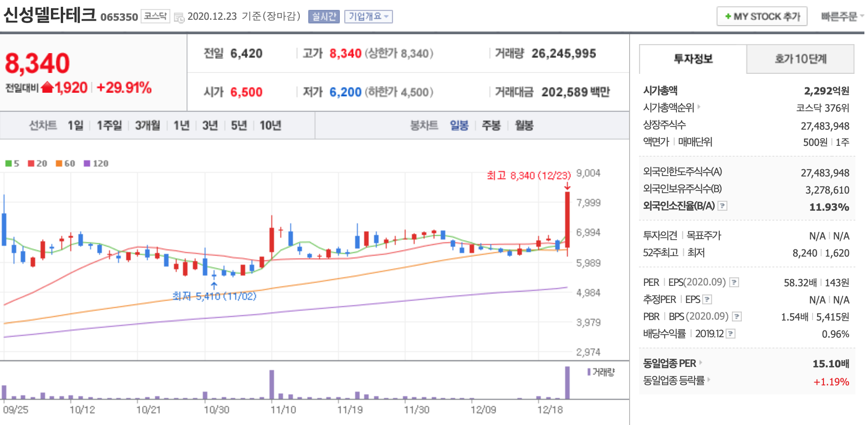
Task: Select the 3년 line chart period
Action: (210, 125)
